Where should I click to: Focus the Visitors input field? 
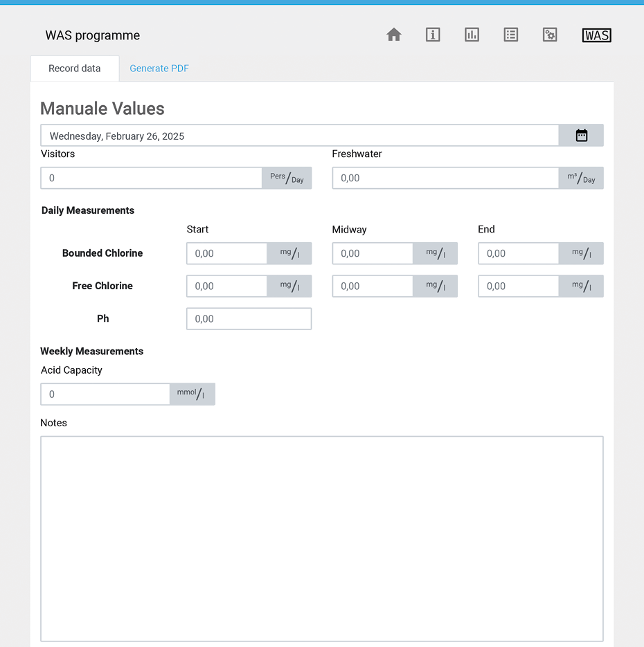click(x=151, y=178)
